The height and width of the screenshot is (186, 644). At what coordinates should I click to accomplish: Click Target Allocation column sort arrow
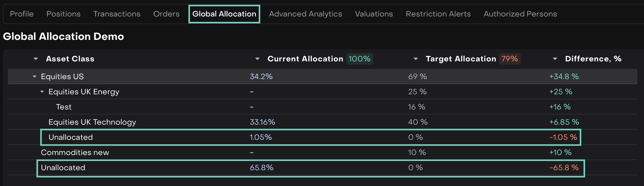[416, 59]
